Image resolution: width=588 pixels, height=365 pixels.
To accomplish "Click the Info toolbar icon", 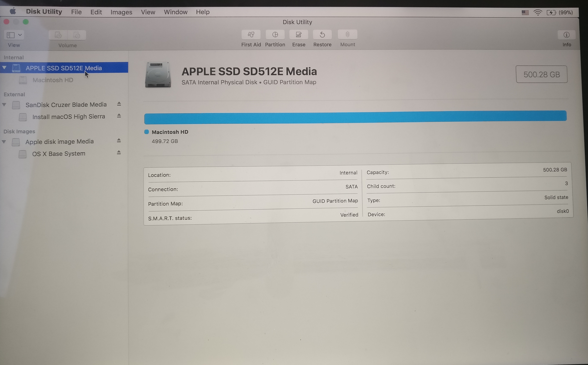I will tap(567, 35).
